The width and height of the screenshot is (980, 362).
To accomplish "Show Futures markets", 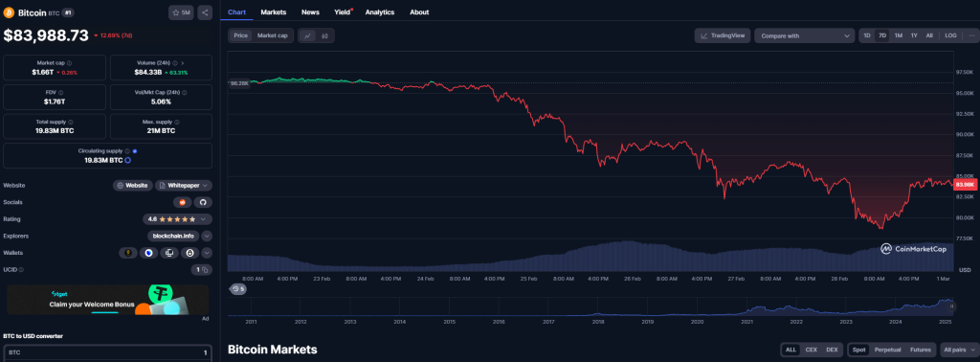I will [x=920, y=350].
